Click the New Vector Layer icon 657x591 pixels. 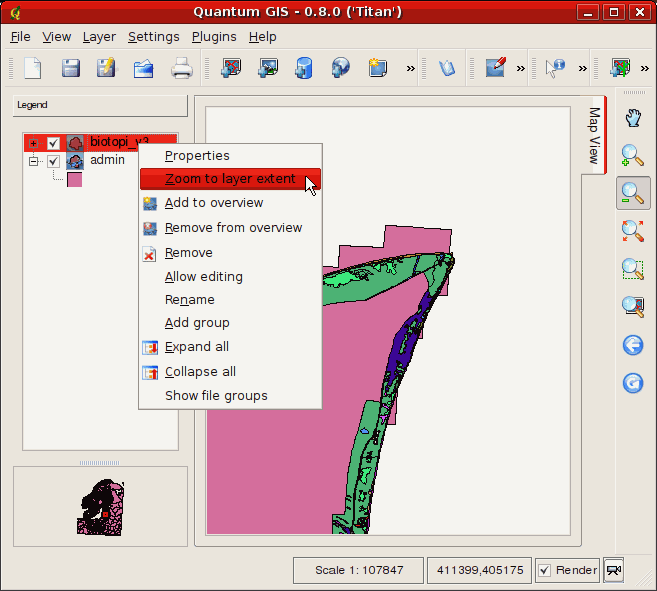pyautogui.click(x=378, y=68)
